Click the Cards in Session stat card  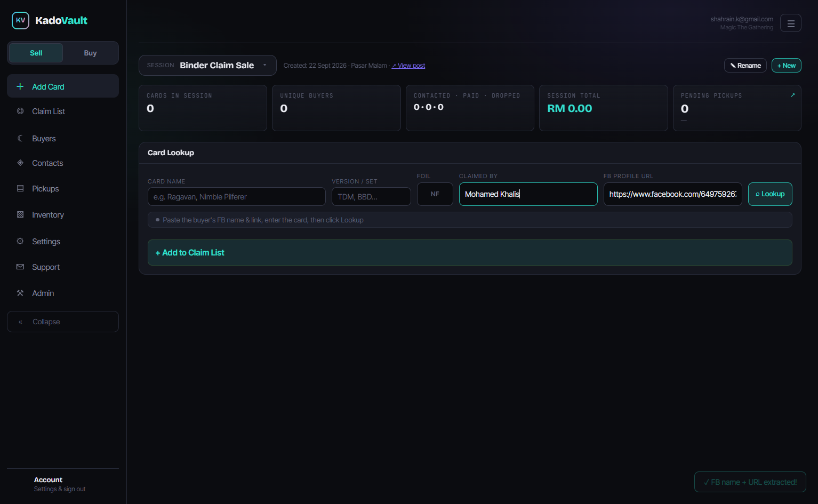(203, 108)
